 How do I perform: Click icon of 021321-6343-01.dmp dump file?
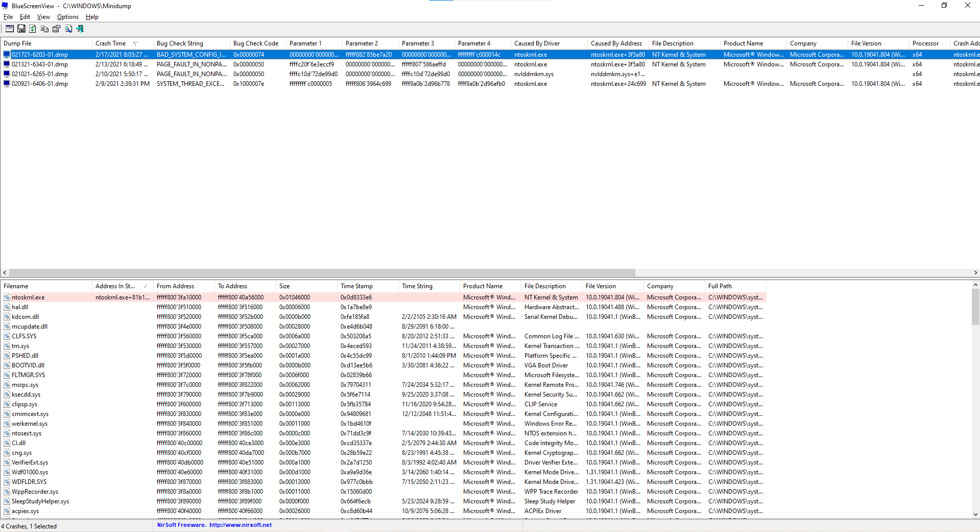[x=7, y=64]
